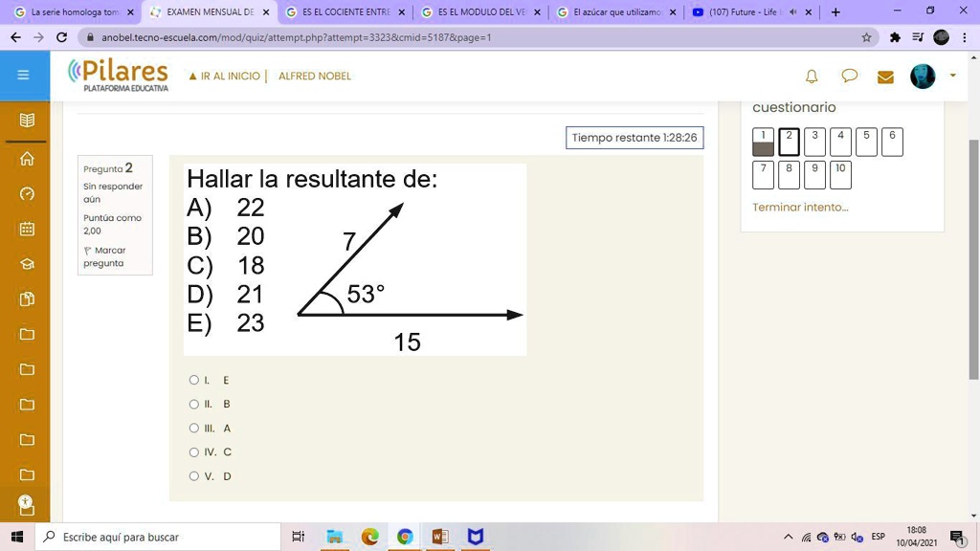Jump to question 5 in cuestionario panel
Image resolution: width=980 pixels, height=551 pixels.
coord(865,141)
